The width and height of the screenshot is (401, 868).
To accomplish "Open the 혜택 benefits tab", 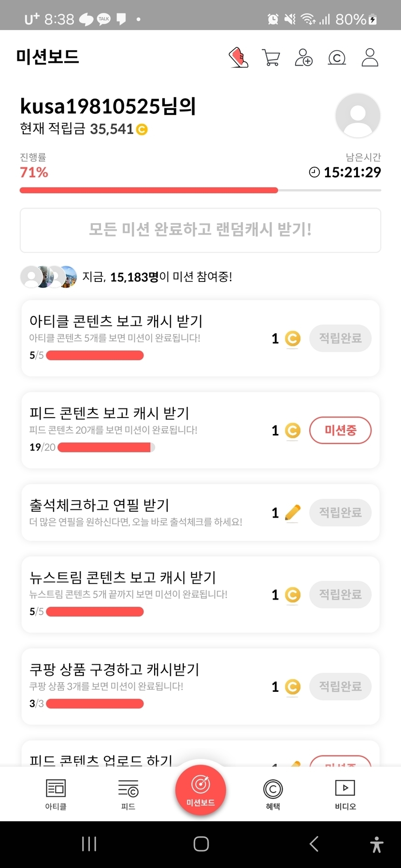I will point(273,794).
